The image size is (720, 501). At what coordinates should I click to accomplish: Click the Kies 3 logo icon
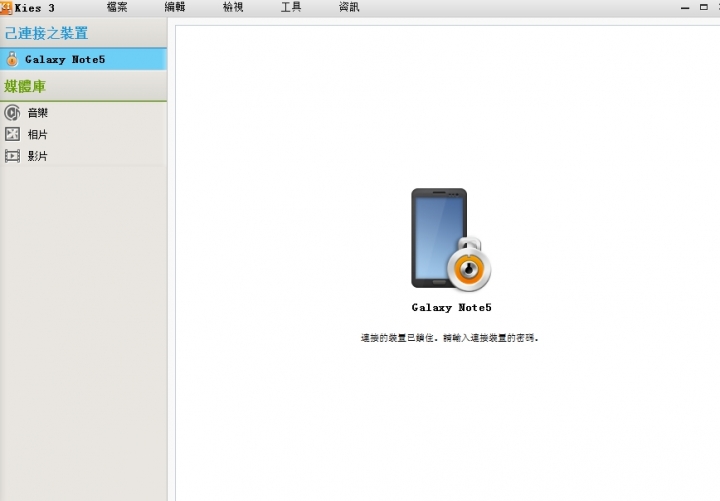click(6, 8)
